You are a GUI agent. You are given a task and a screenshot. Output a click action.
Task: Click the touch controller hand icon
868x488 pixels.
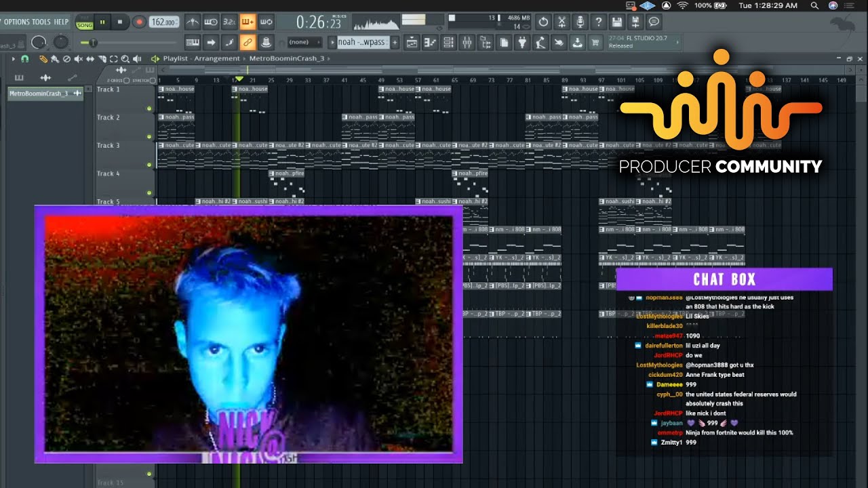click(x=558, y=42)
